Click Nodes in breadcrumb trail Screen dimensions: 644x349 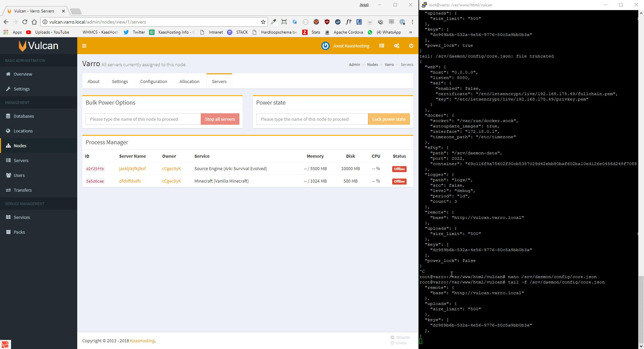(372, 65)
